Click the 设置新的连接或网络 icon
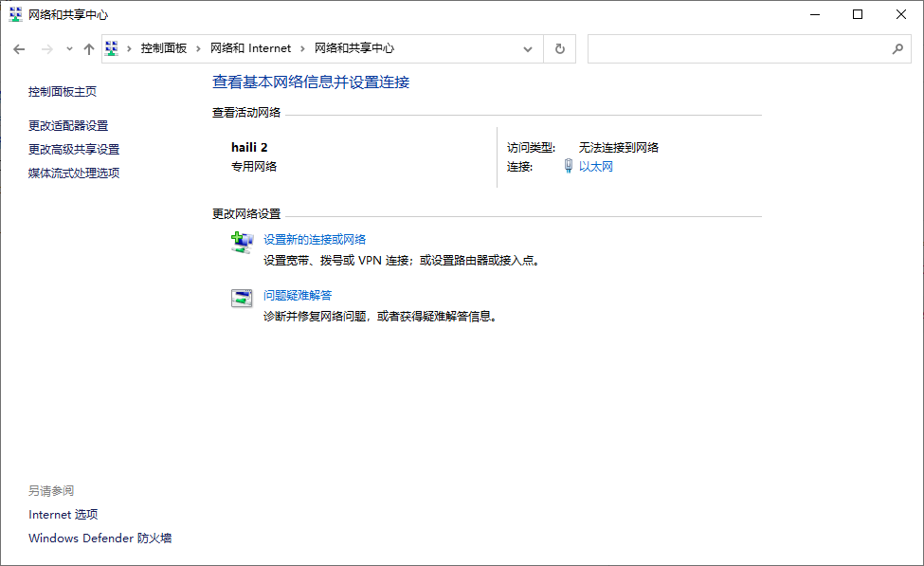924x566 pixels. 242,243
